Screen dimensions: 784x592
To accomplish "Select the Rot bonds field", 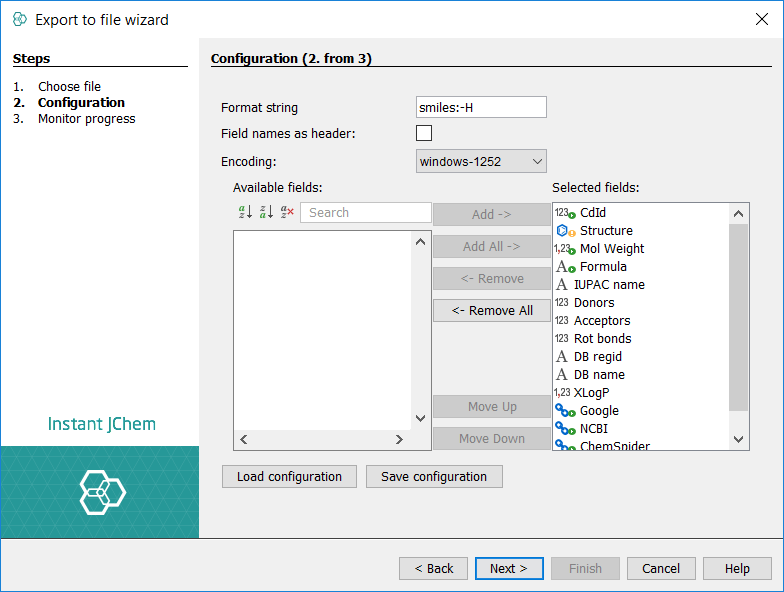I will point(602,339).
